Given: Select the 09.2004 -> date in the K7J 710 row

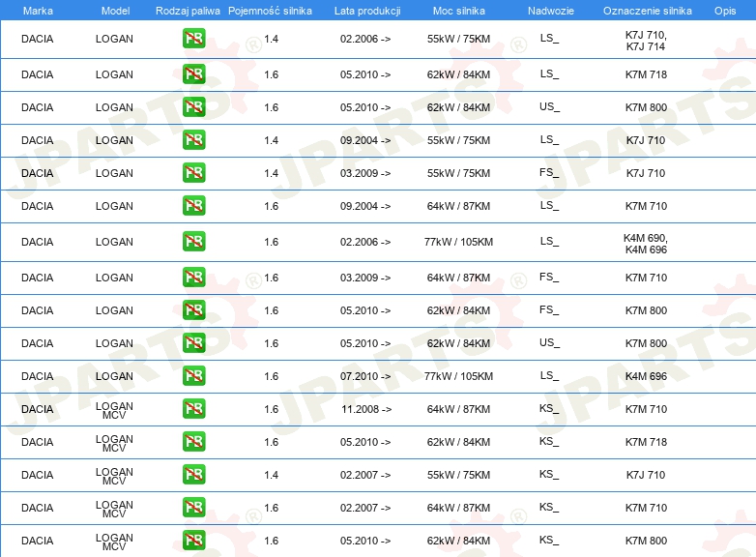Looking at the screenshot, I should point(365,140).
